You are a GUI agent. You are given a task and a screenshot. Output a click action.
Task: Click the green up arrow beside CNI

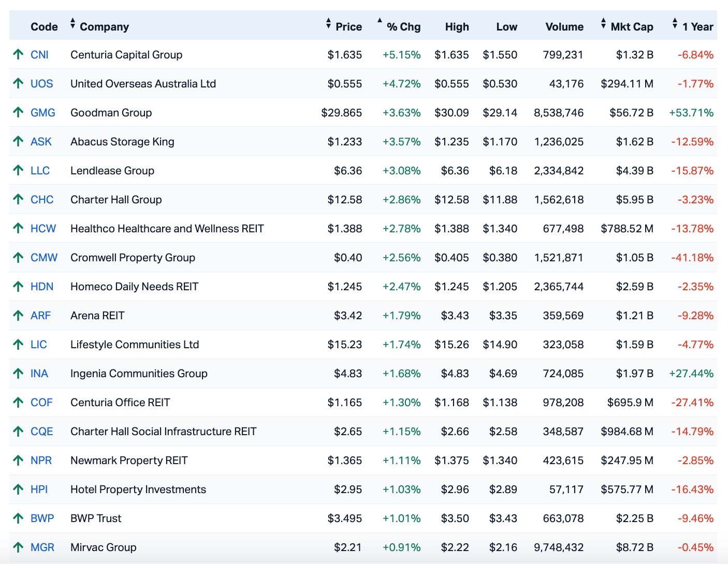pos(18,54)
